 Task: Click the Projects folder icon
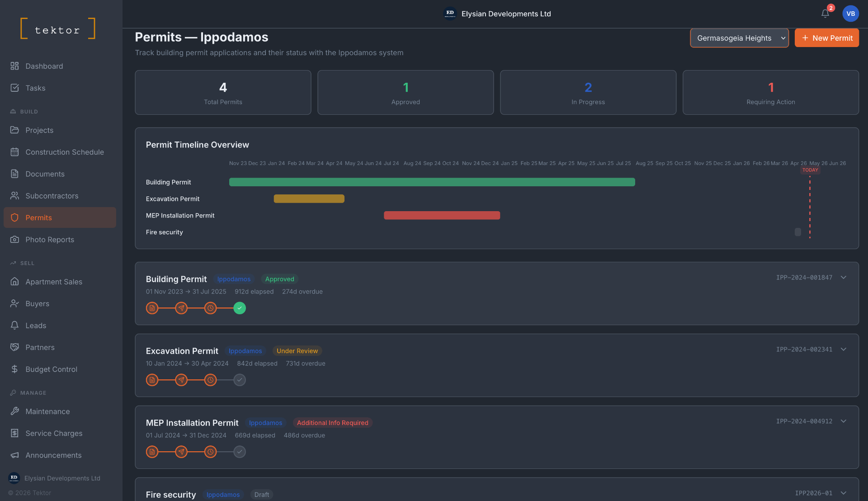pyautogui.click(x=14, y=130)
